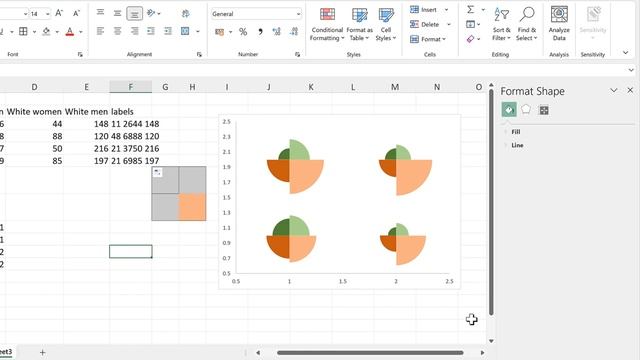Click the horizontal scrollbar thumb

tap(370, 353)
